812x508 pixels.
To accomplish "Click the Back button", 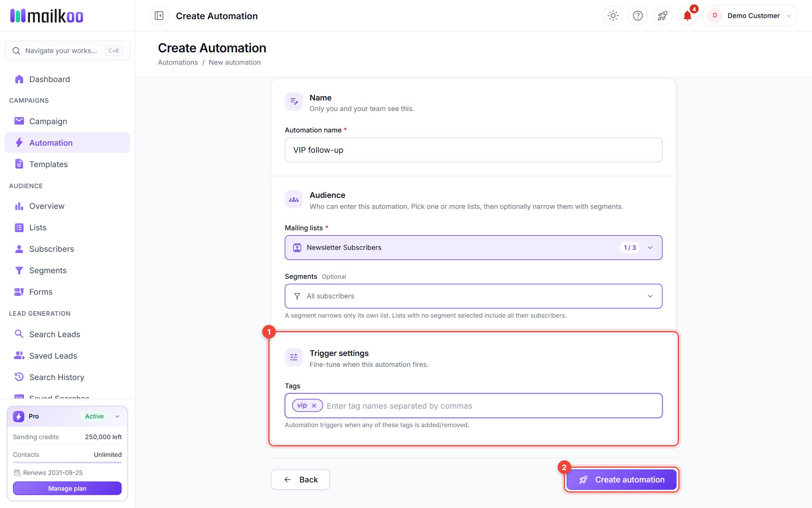I will pos(300,480).
